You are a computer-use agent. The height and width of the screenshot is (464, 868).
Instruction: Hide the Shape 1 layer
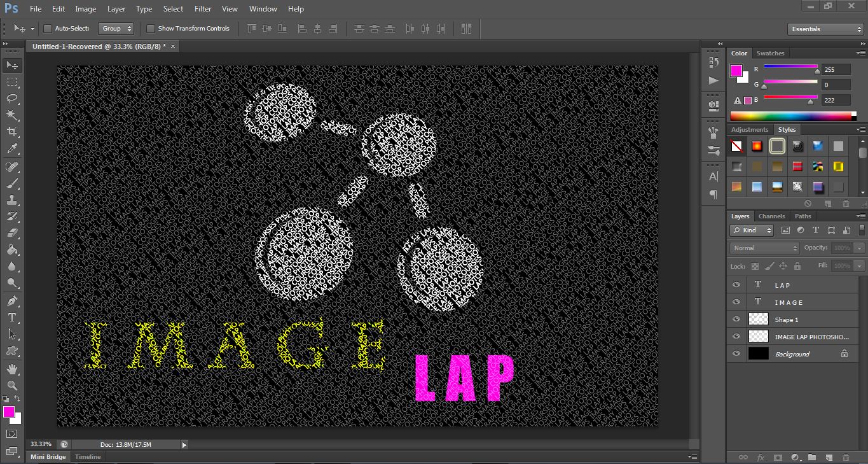(736, 319)
